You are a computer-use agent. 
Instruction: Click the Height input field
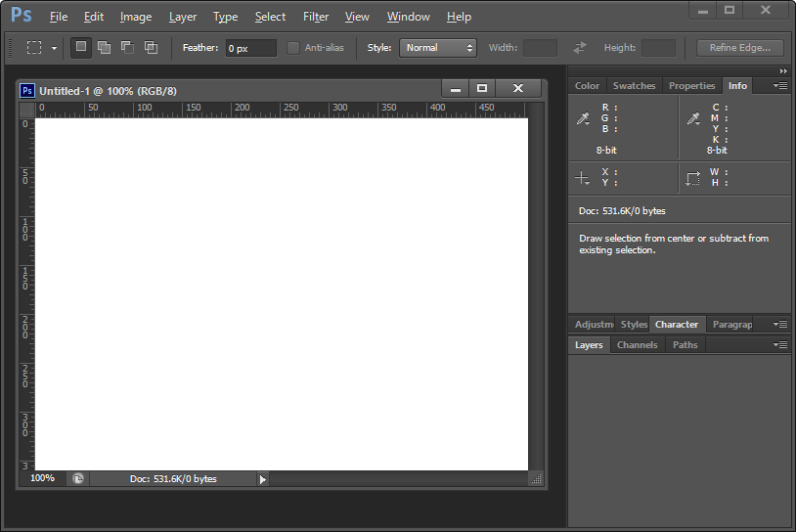pyautogui.click(x=658, y=48)
